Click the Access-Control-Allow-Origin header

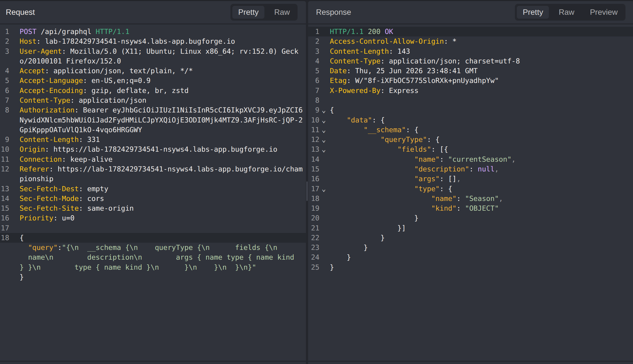pyautogui.click(x=393, y=41)
